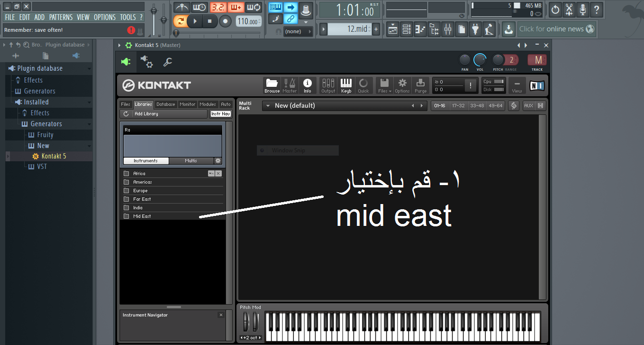The image size is (644, 345).
Task: Open library settings gear next to Multis
Action: (x=218, y=161)
